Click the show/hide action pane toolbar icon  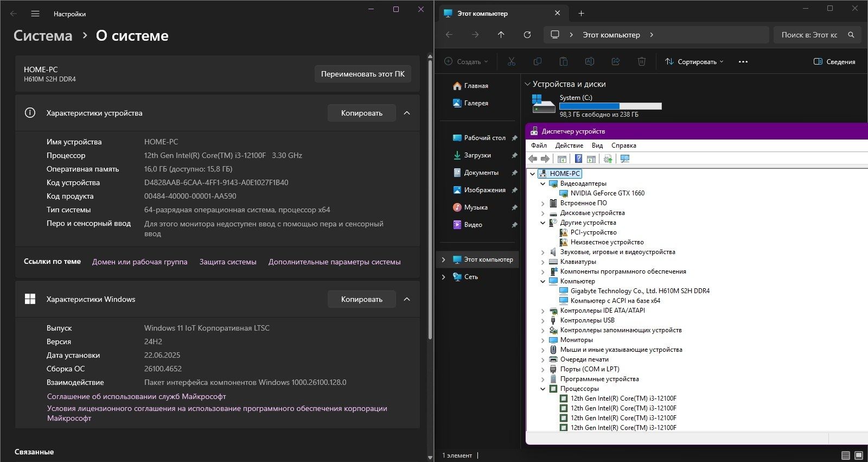591,159
